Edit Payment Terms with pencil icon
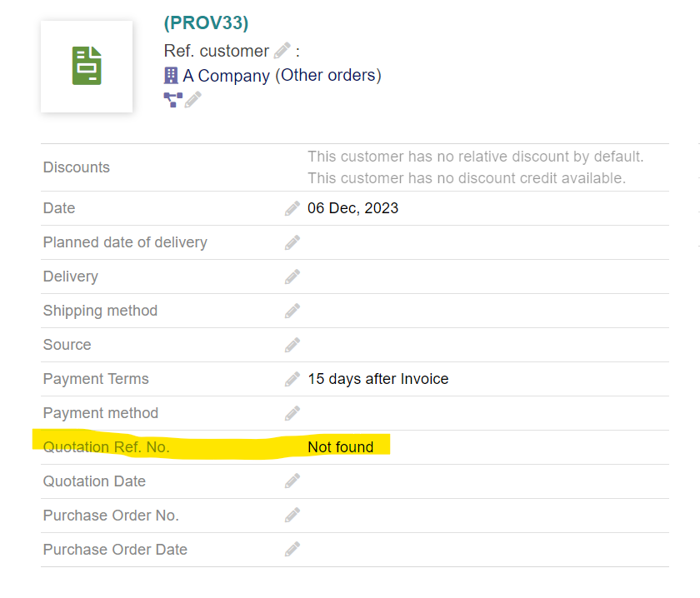Viewport: 700px width, 598px height. [x=292, y=379]
